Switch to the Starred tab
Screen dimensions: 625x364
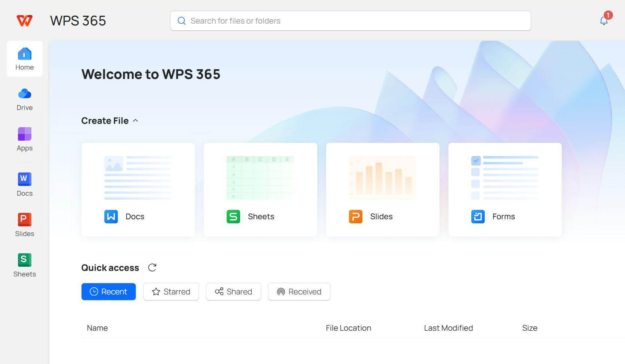coord(171,291)
